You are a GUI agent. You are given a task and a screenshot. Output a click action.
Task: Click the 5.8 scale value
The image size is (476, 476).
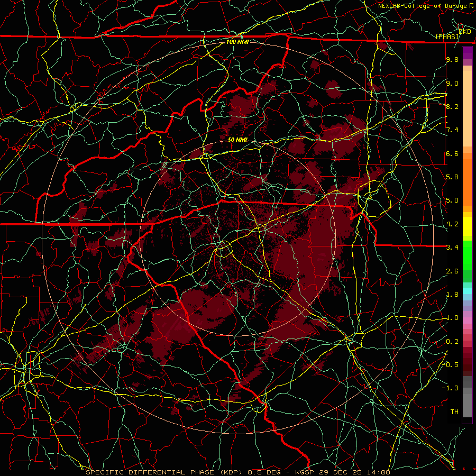point(452,177)
